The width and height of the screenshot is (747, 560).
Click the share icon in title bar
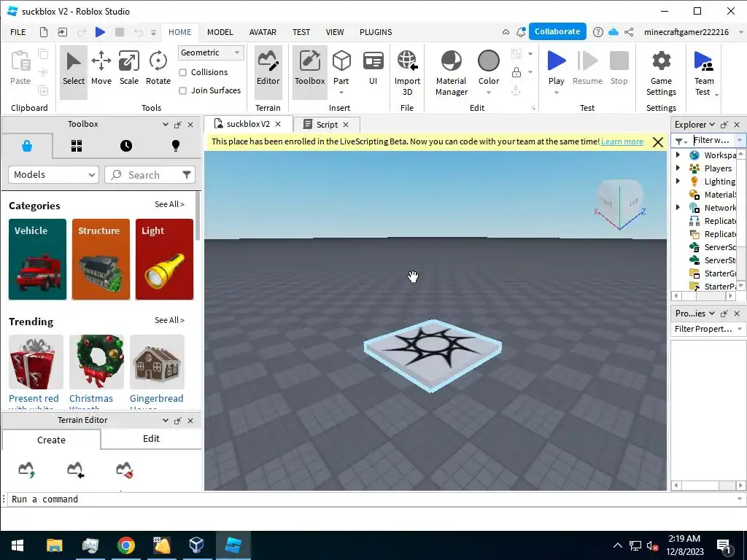tap(629, 32)
